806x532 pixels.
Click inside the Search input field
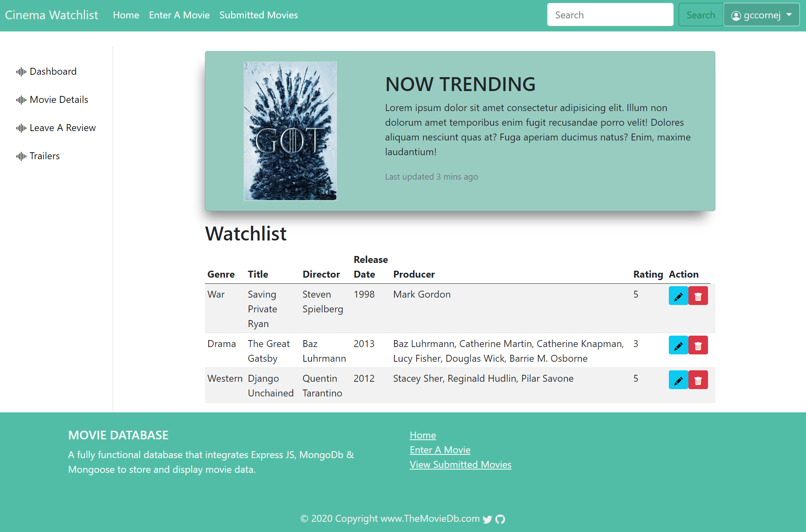(x=610, y=14)
